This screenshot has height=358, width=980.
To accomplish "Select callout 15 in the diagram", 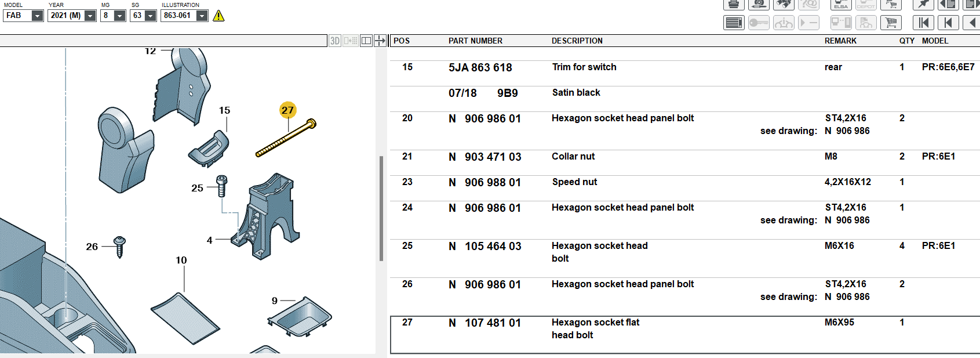I will click(x=224, y=110).
